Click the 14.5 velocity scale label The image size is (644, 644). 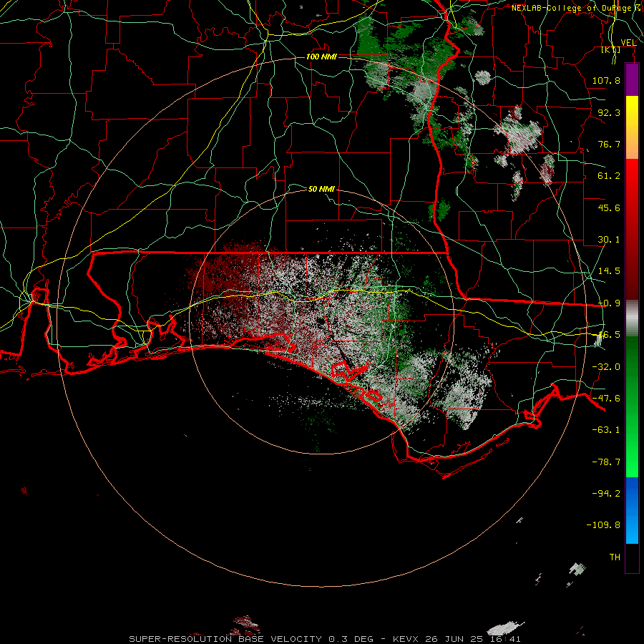(x=609, y=271)
